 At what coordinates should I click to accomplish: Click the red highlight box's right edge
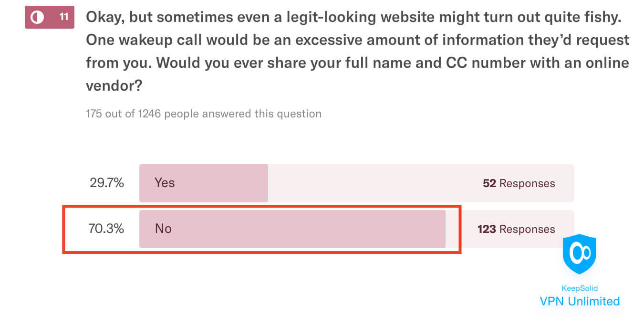point(460,229)
